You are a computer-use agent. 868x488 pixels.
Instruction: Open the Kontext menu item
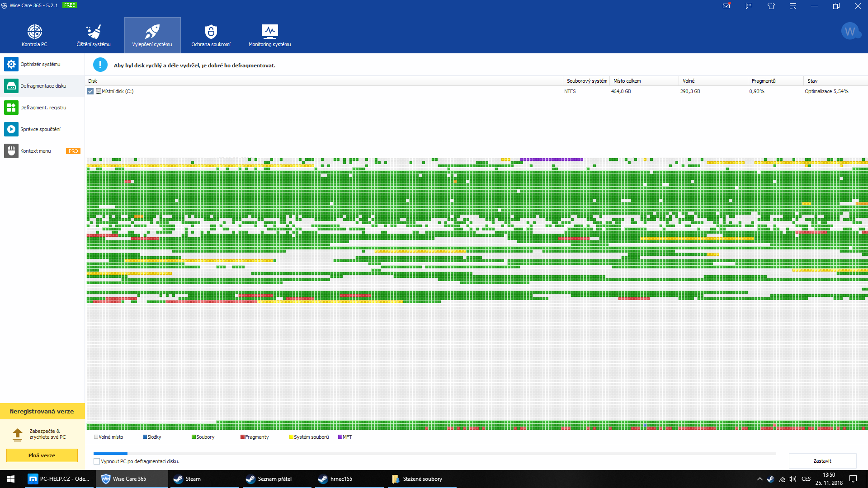(35, 151)
